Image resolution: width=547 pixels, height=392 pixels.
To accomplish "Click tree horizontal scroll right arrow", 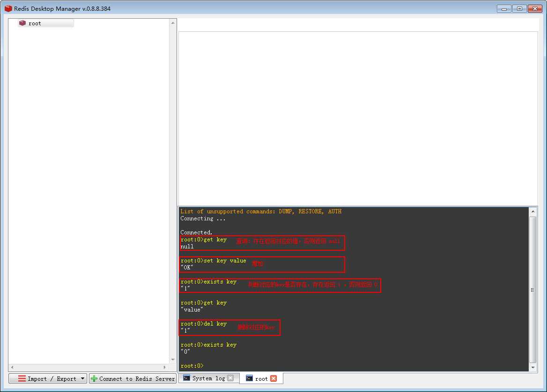I will [x=165, y=367].
